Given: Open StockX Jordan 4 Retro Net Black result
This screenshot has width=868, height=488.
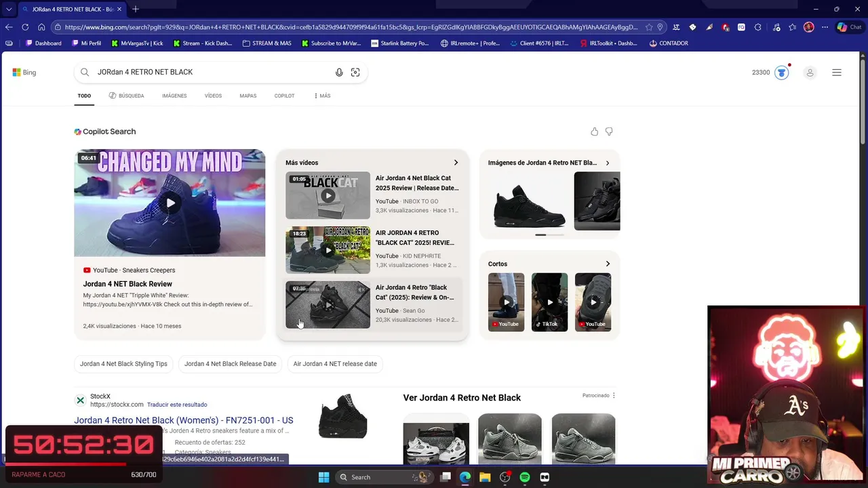Looking at the screenshot, I should pyautogui.click(x=184, y=420).
